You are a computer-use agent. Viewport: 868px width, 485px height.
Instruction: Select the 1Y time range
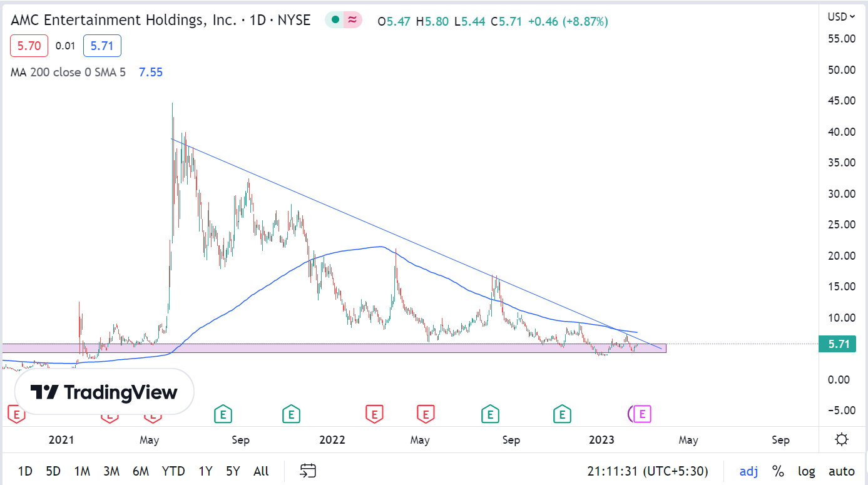205,471
